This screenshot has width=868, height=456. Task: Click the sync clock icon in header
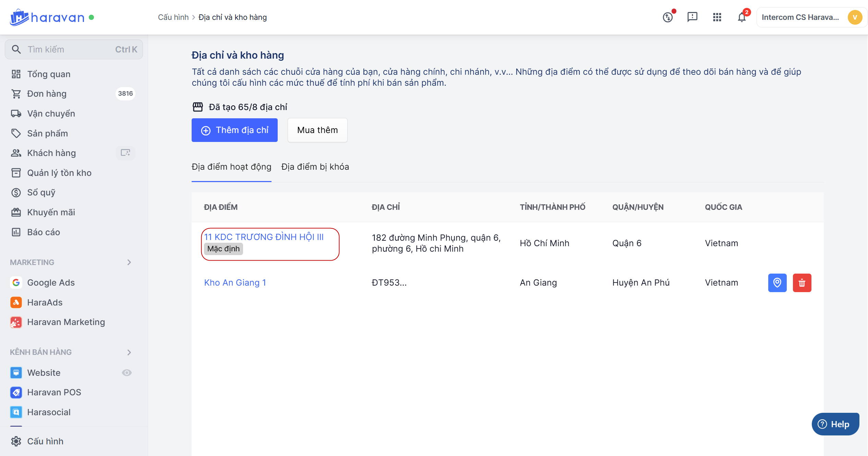(x=667, y=17)
